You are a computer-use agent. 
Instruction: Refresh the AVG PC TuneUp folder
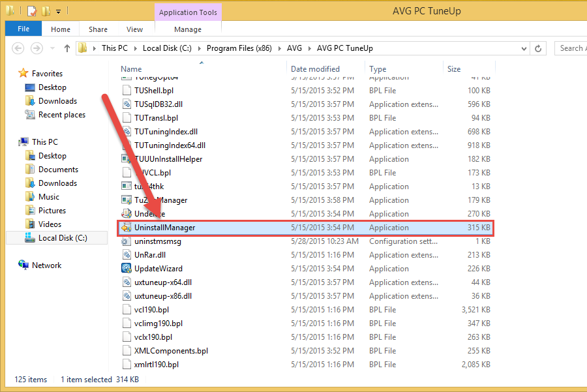tap(538, 48)
